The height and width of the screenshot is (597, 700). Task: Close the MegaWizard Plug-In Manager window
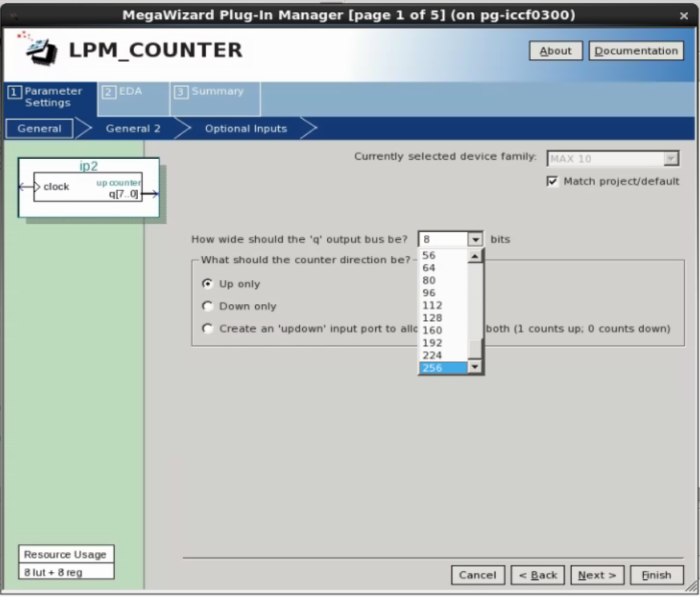[x=683, y=15]
